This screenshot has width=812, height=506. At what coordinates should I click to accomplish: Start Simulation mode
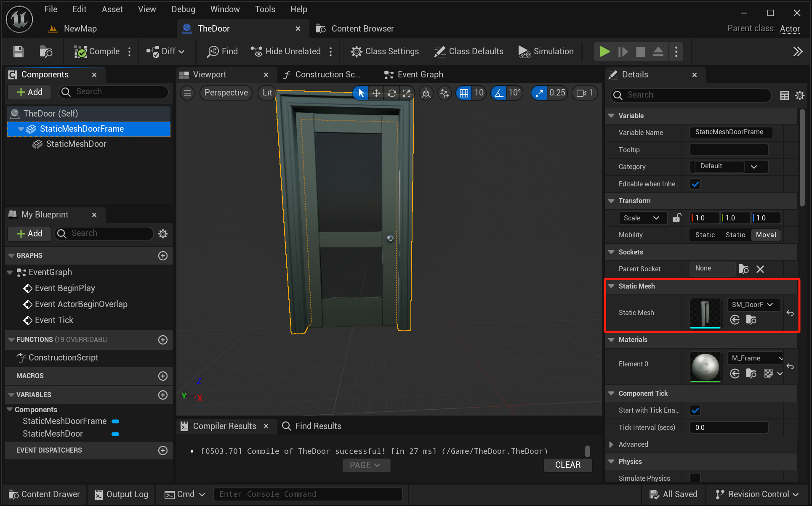[x=546, y=51]
